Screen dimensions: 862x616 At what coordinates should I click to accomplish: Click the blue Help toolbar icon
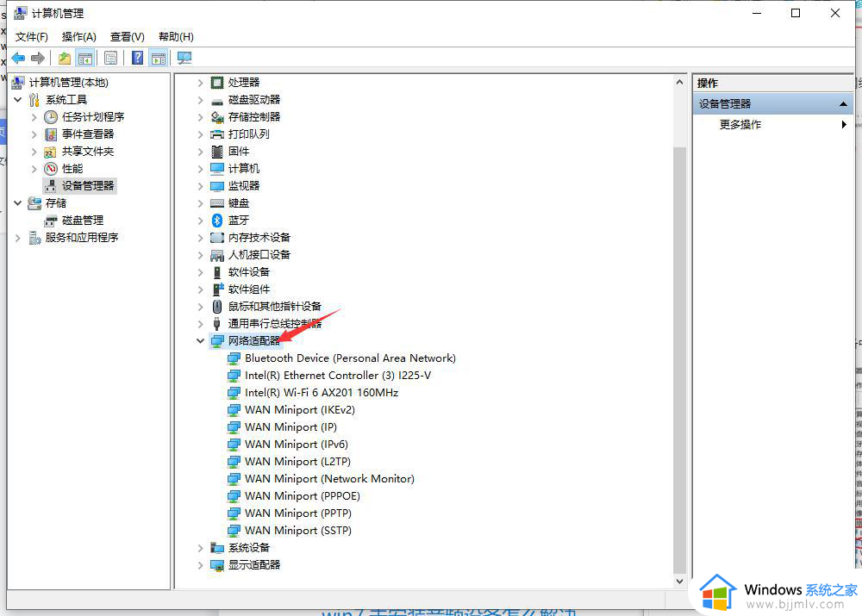pyautogui.click(x=137, y=58)
